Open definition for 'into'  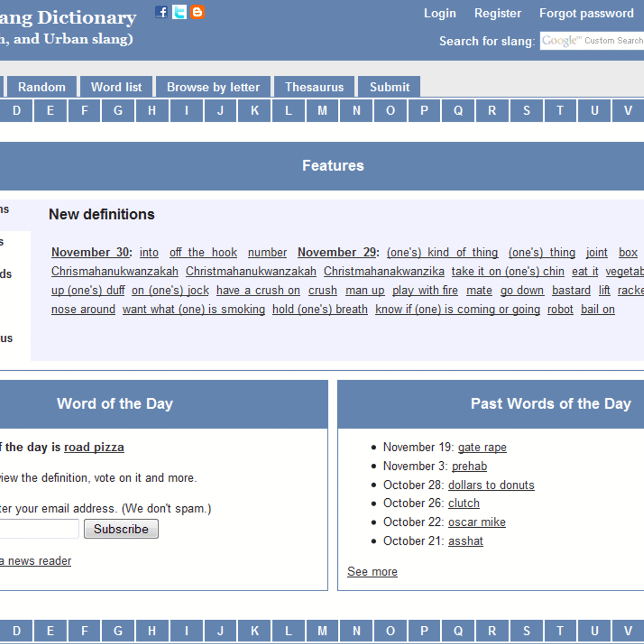pos(149,252)
